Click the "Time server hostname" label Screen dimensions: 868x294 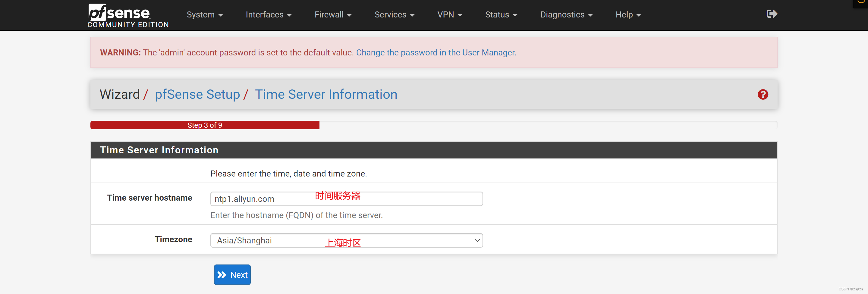tap(149, 198)
